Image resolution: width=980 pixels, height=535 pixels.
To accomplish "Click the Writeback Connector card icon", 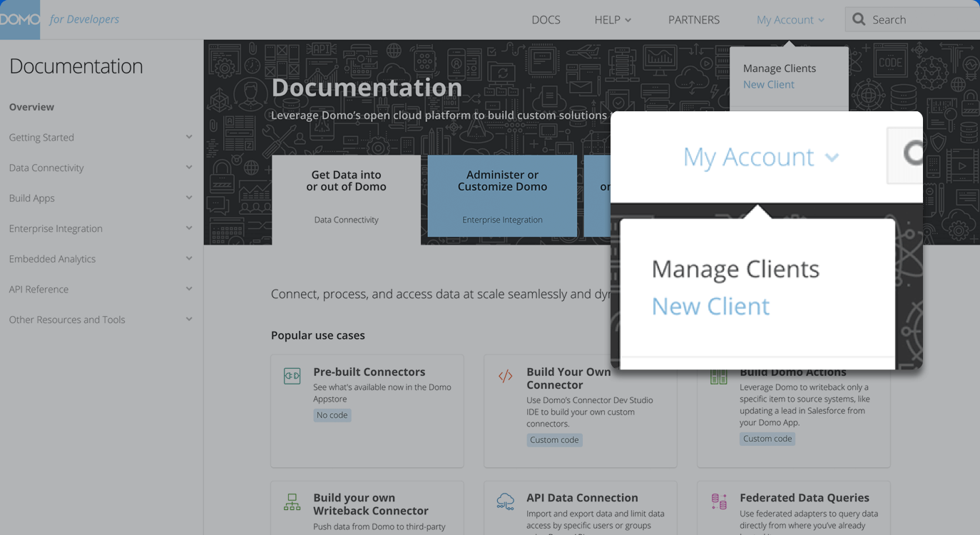I will coord(292,502).
